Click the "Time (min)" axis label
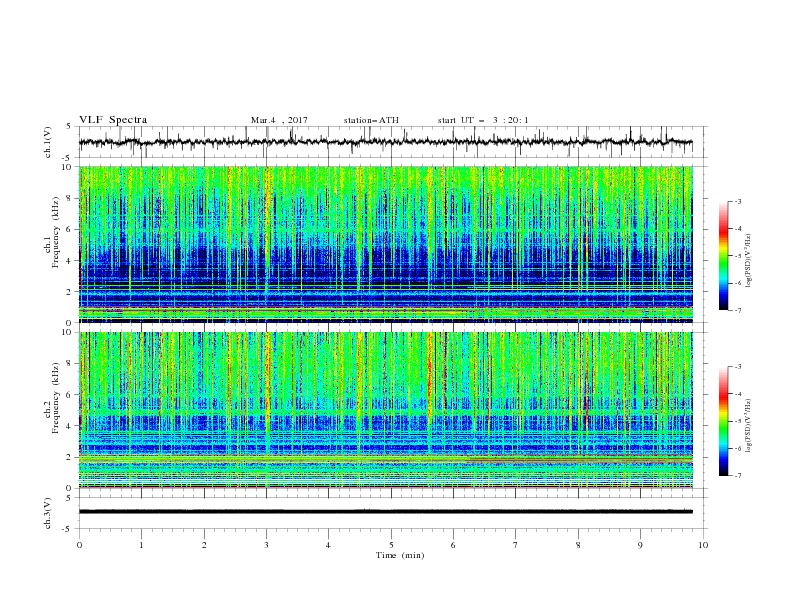Viewport: 792px width, 612px height. 400,555
